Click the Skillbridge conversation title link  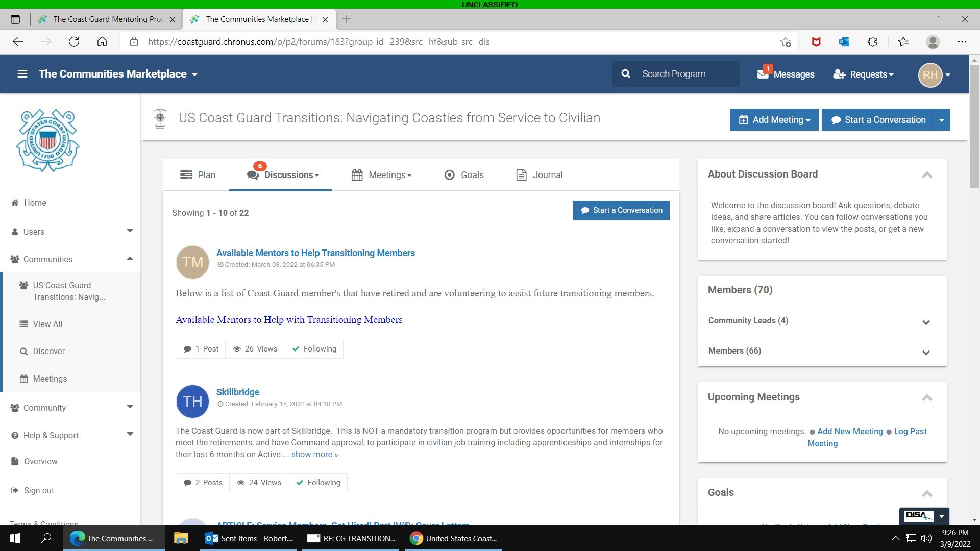click(237, 392)
